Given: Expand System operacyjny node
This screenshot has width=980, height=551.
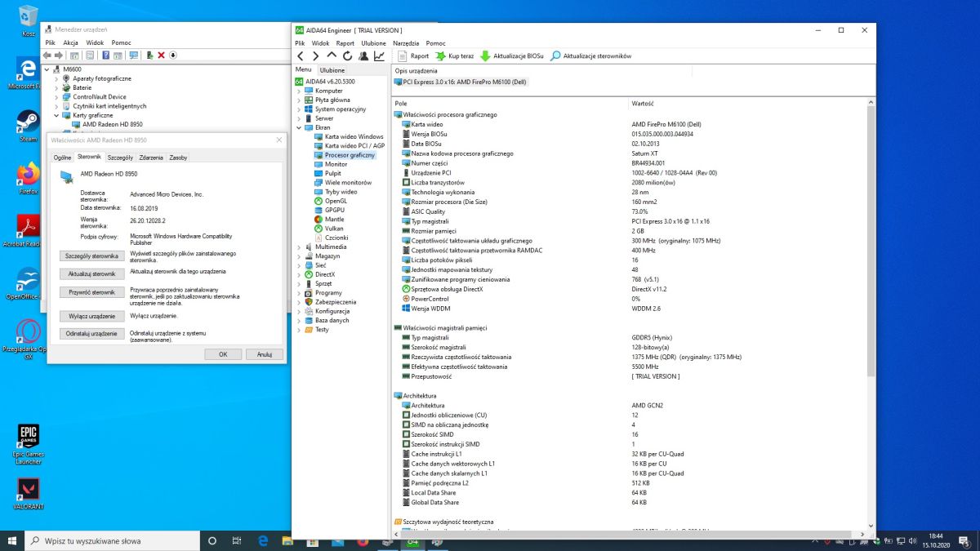Looking at the screenshot, I should 299,109.
